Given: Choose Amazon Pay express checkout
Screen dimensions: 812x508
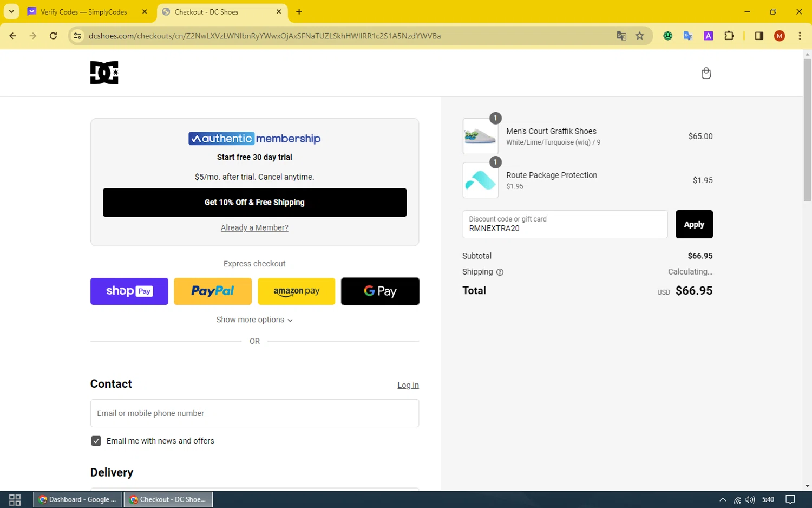Looking at the screenshot, I should 297,291.
